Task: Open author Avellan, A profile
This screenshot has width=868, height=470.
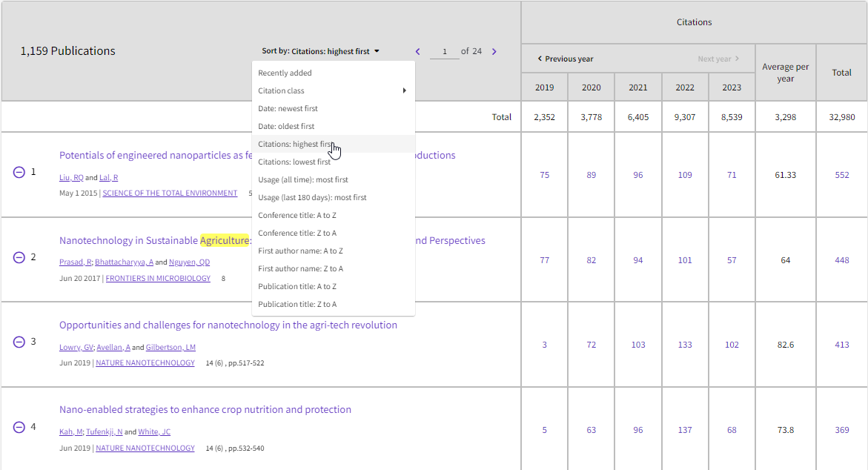Action: pyautogui.click(x=113, y=348)
